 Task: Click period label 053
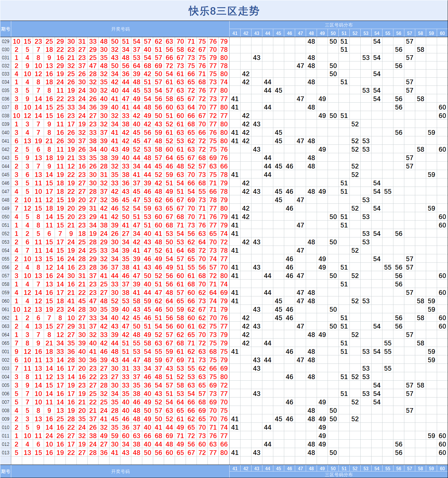[6, 242]
